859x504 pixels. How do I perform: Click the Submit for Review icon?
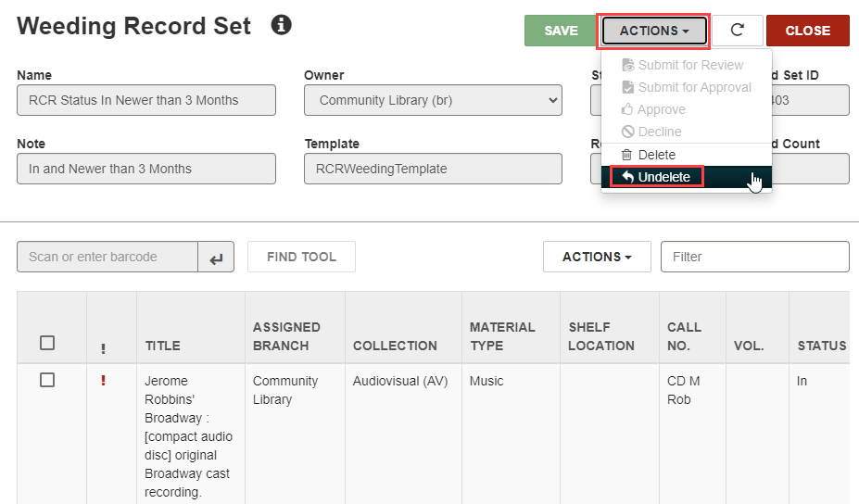pyautogui.click(x=628, y=65)
